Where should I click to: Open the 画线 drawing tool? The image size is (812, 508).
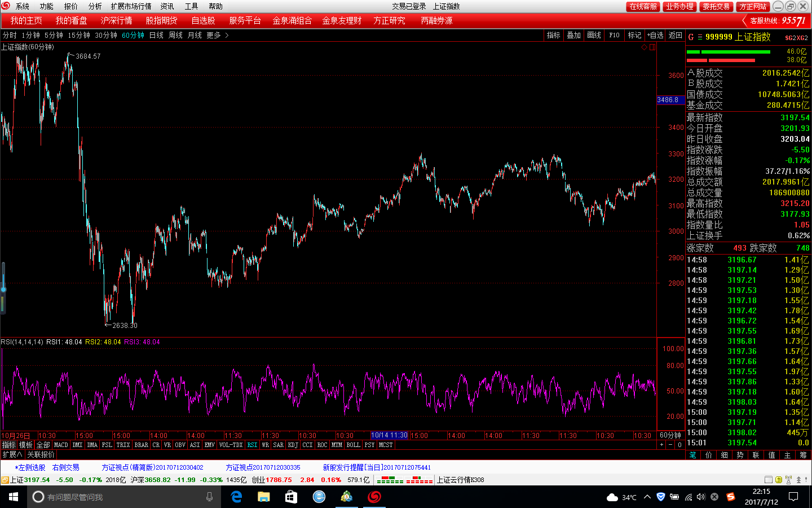coord(594,35)
